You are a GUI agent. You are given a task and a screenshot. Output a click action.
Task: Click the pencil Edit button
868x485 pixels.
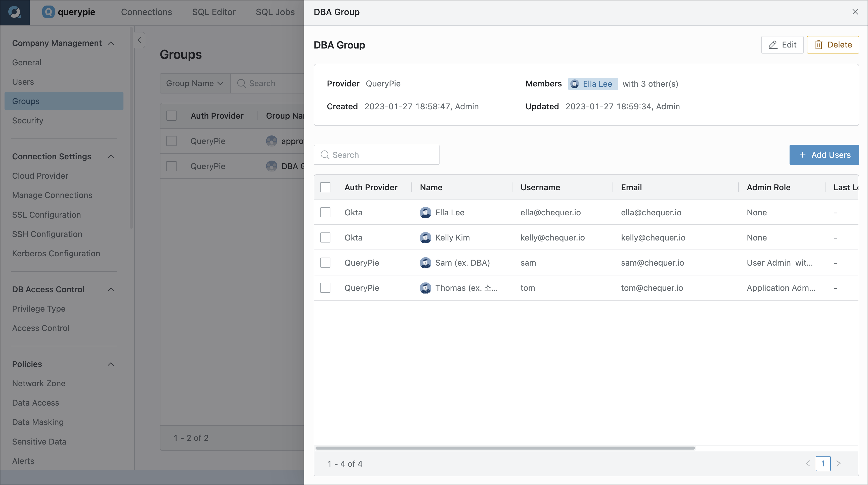click(x=782, y=45)
